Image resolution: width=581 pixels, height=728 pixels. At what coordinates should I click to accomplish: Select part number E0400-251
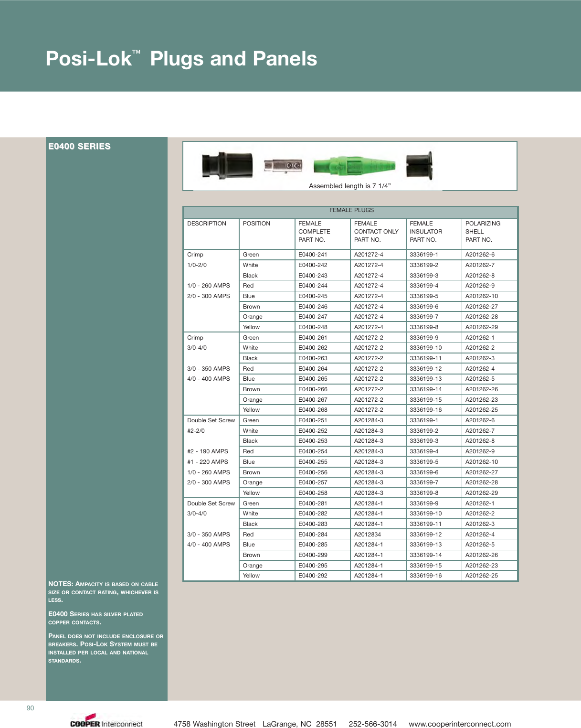[x=313, y=420]
